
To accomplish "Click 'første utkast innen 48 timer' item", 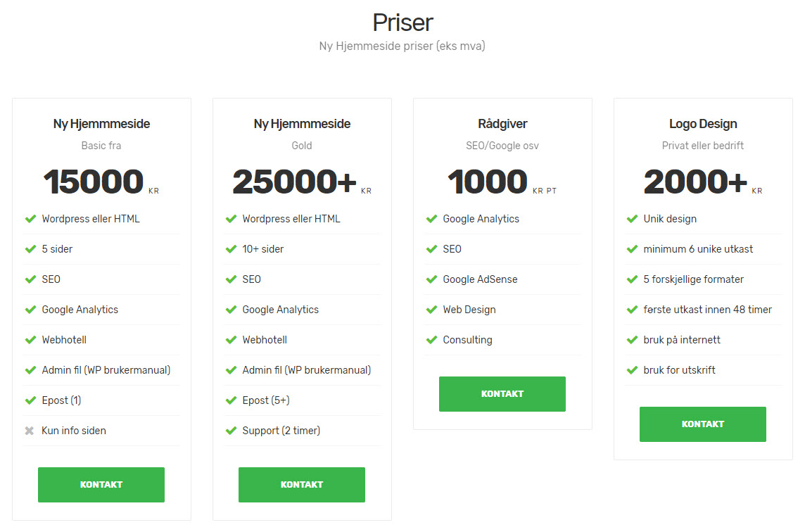I will pyautogui.click(x=707, y=310).
